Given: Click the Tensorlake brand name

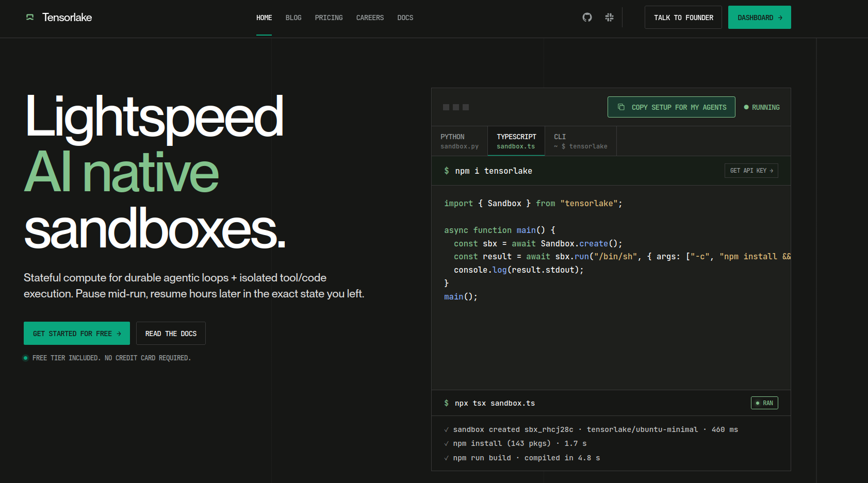Looking at the screenshot, I should point(67,18).
